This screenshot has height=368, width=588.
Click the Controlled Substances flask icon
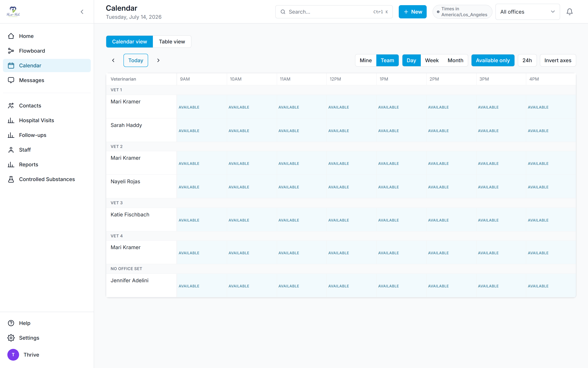(x=11, y=179)
